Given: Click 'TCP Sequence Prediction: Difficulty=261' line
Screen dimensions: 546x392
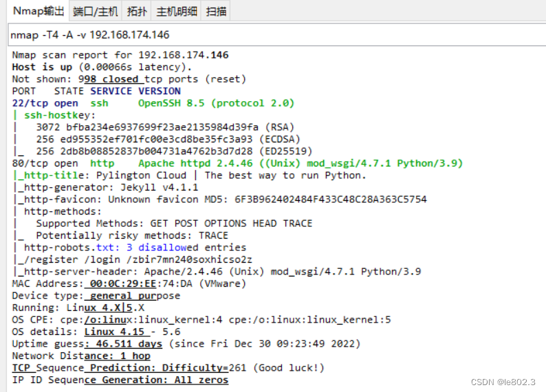Looking at the screenshot, I should 168,368.
